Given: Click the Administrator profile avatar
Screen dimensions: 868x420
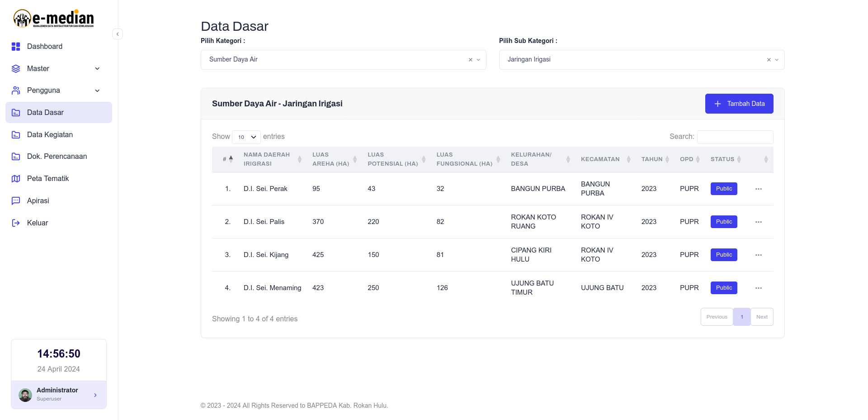Looking at the screenshot, I should pos(25,395).
